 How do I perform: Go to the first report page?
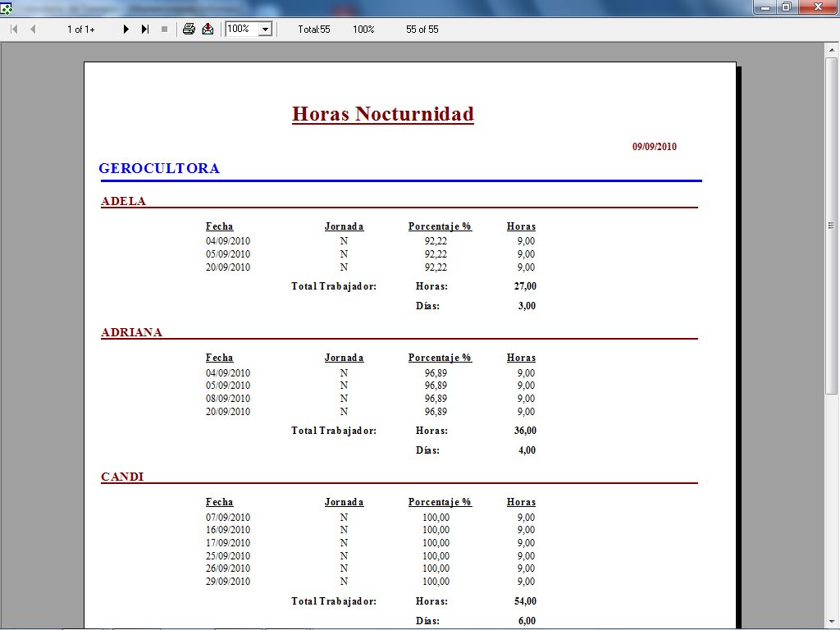coord(14,29)
